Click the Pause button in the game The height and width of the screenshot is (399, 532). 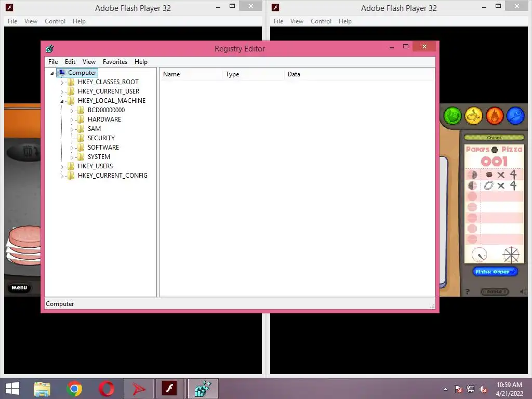tap(495, 292)
